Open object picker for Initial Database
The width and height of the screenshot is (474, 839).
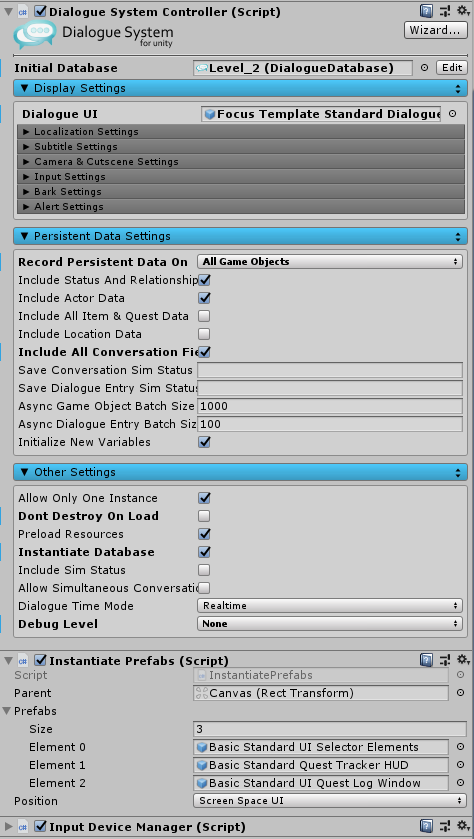(424, 68)
